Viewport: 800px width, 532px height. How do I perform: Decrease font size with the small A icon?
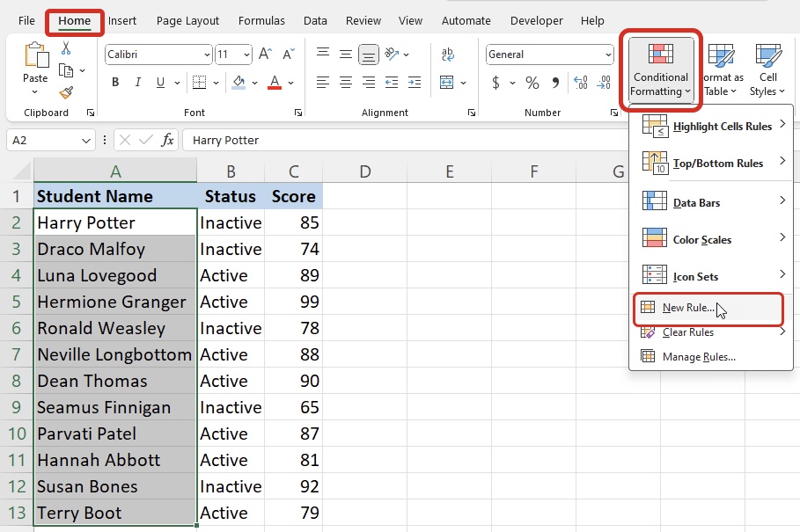289,54
